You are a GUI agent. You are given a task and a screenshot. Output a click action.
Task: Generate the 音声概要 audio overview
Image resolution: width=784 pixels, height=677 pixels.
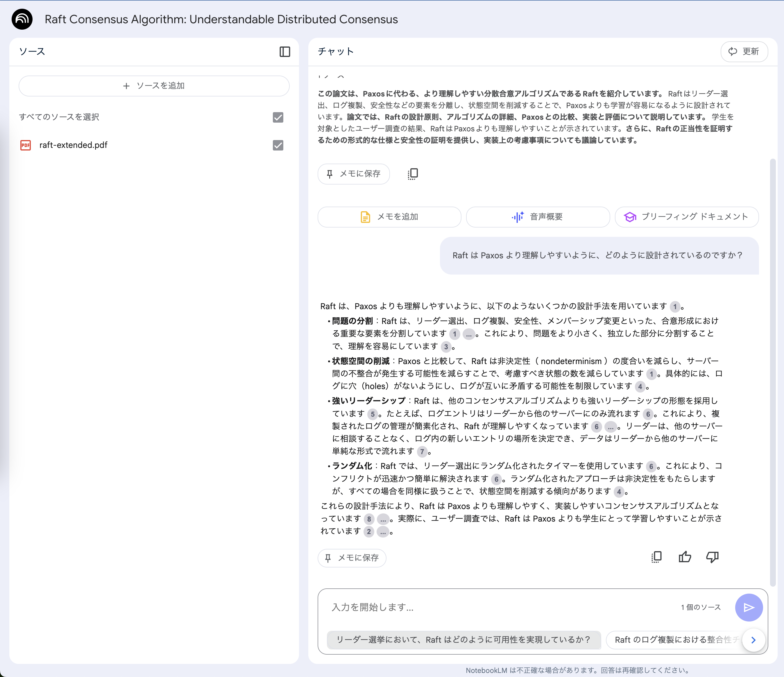pos(538,217)
